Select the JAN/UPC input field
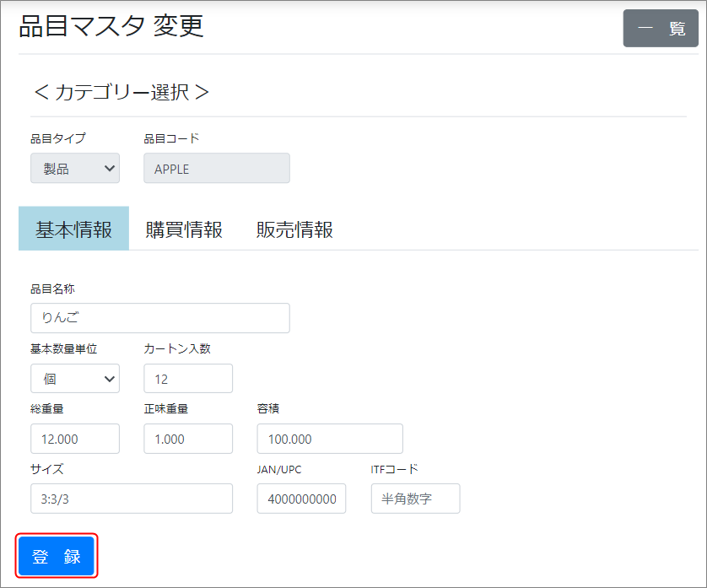This screenshot has height=588, width=707. click(x=301, y=499)
